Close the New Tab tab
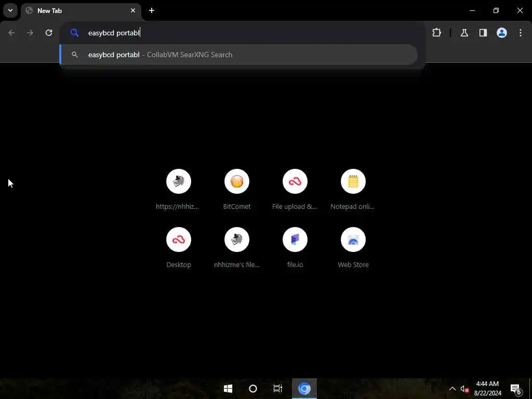 click(133, 10)
